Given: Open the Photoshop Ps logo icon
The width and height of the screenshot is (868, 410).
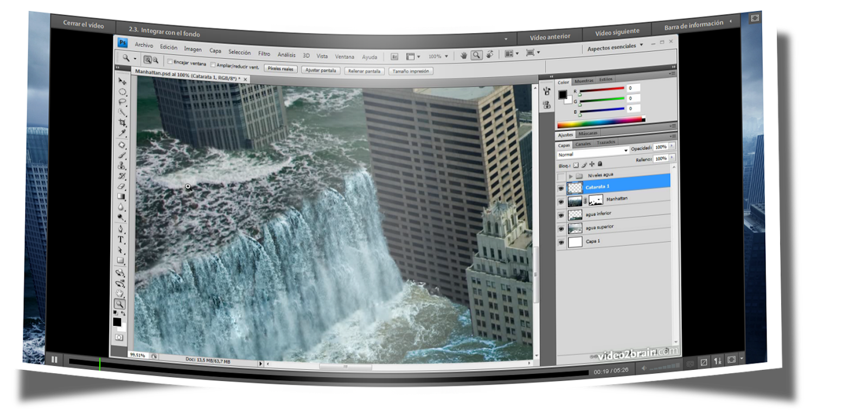Looking at the screenshot, I should (x=123, y=42).
